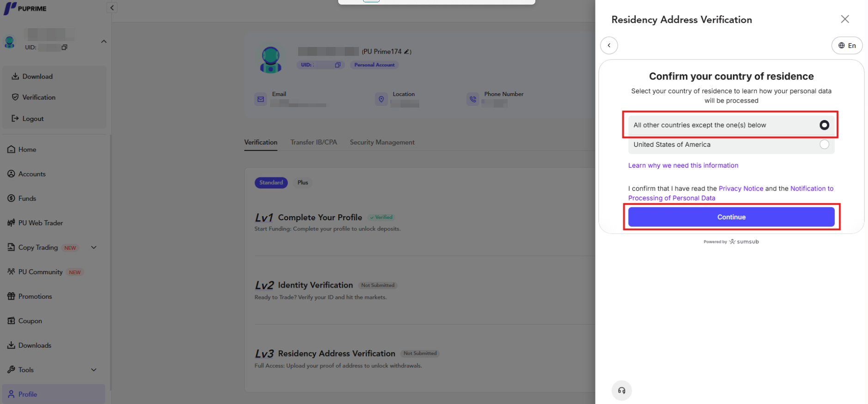The height and width of the screenshot is (404, 868).
Task: Expand the Copy Trading submenu
Action: tap(94, 247)
